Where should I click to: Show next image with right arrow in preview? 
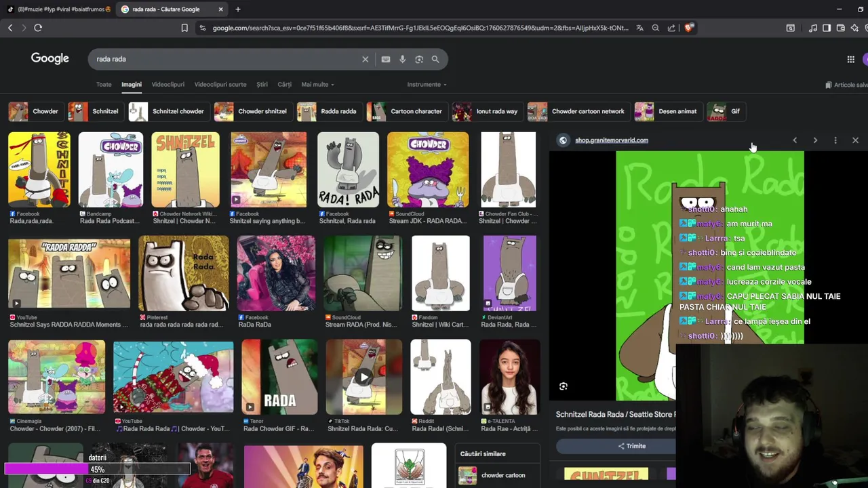[815, 140]
